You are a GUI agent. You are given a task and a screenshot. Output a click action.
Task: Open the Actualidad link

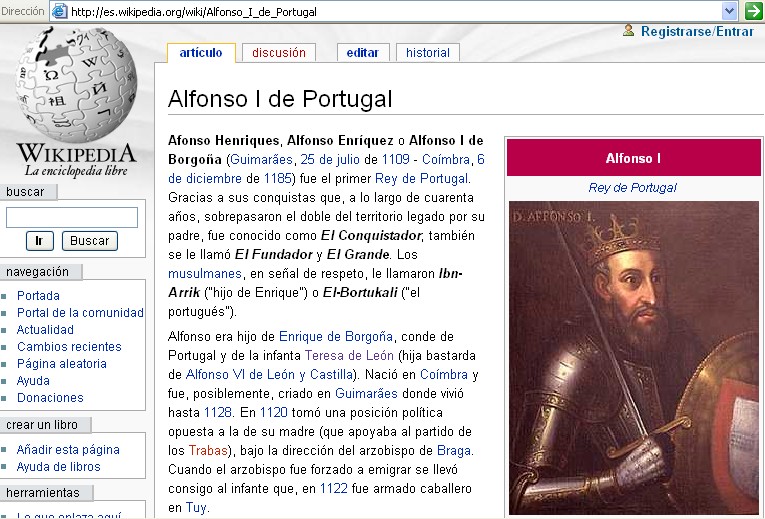(45, 330)
